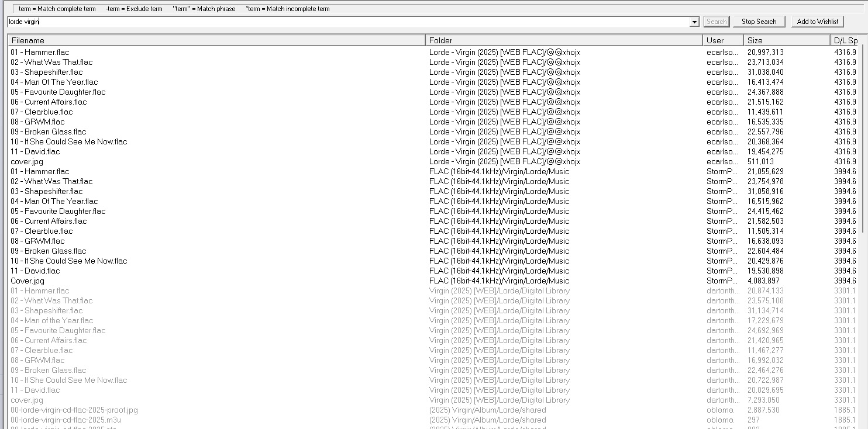Image resolution: width=868 pixels, height=429 pixels.
Task: Select 09 - Broken Glass.flac sized 22,604,484
Action: click(x=48, y=251)
